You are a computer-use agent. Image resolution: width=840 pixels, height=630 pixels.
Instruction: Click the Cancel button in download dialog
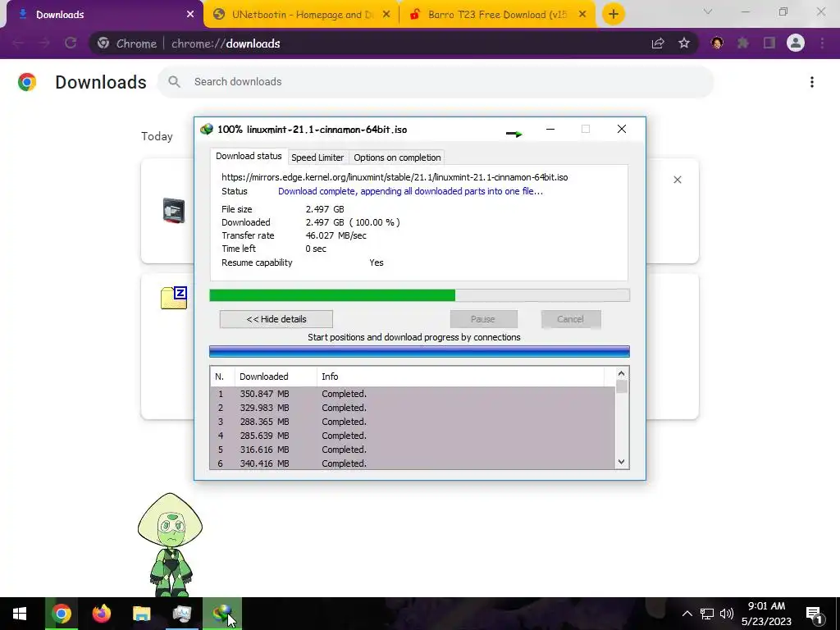pyautogui.click(x=571, y=319)
